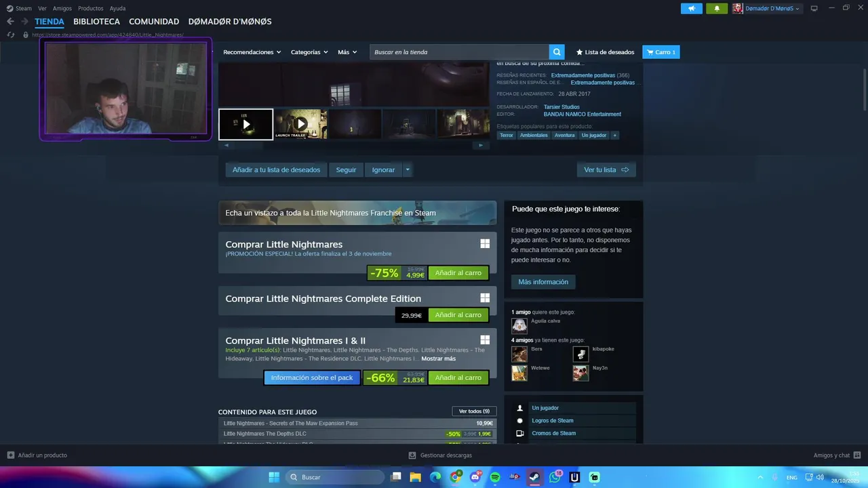Open the Dømadør D'MønøS account dropdown
The height and width of the screenshot is (488, 868).
[772, 8]
